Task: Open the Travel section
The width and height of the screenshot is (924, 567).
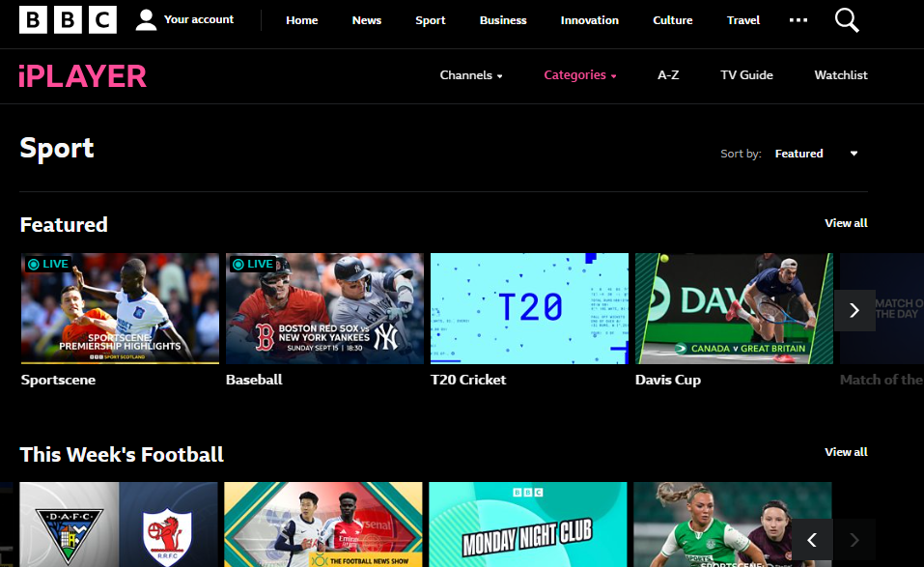Action: tap(743, 20)
